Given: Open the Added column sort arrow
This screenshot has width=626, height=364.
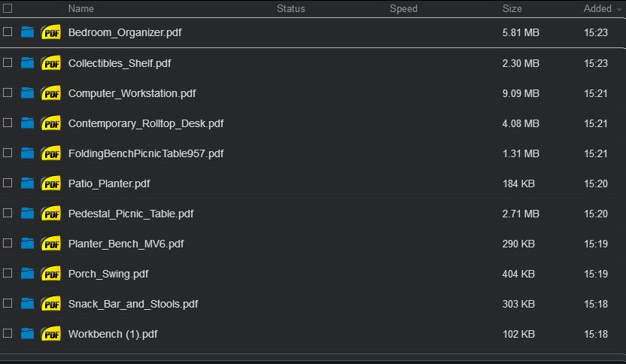Looking at the screenshot, I should (x=619, y=9).
